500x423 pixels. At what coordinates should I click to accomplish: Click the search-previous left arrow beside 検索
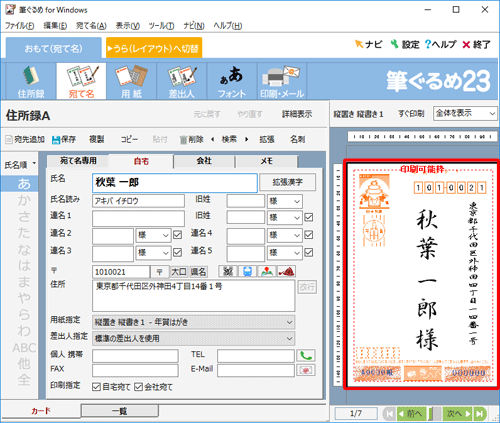coord(213,139)
